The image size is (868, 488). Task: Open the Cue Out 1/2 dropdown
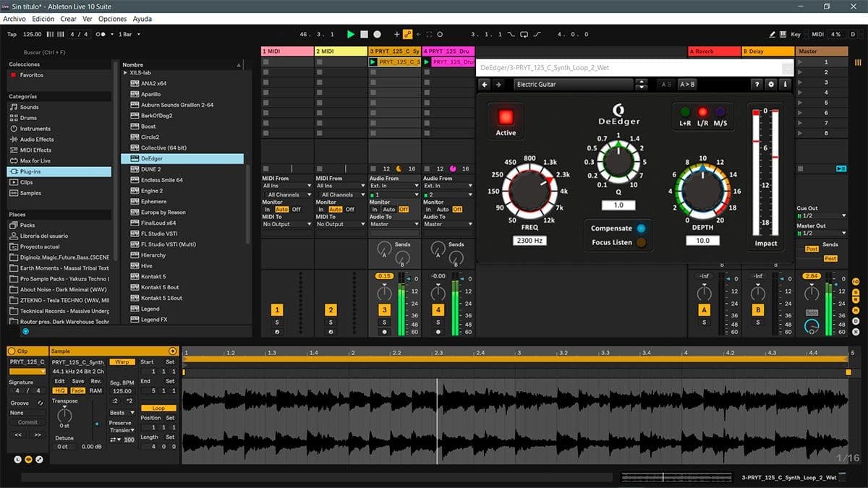tap(821, 215)
